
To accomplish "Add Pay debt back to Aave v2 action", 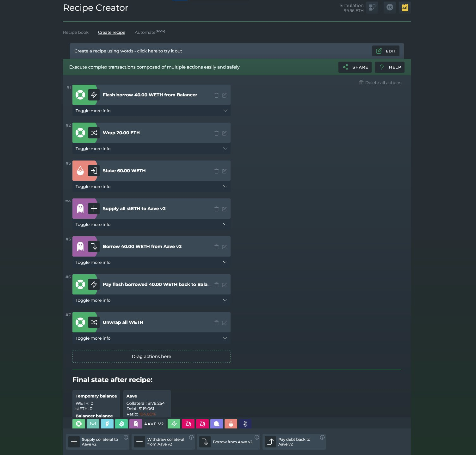I will pyautogui.click(x=294, y=442).
